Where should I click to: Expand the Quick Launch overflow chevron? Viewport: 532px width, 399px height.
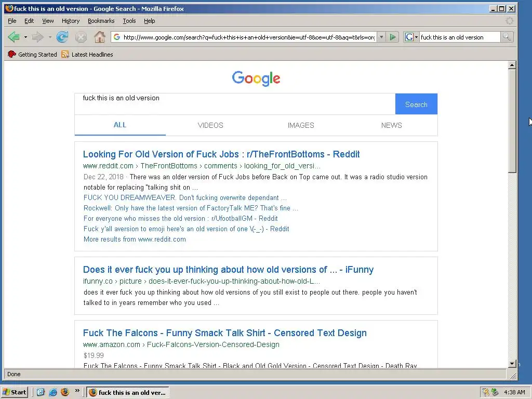(77, 391)
